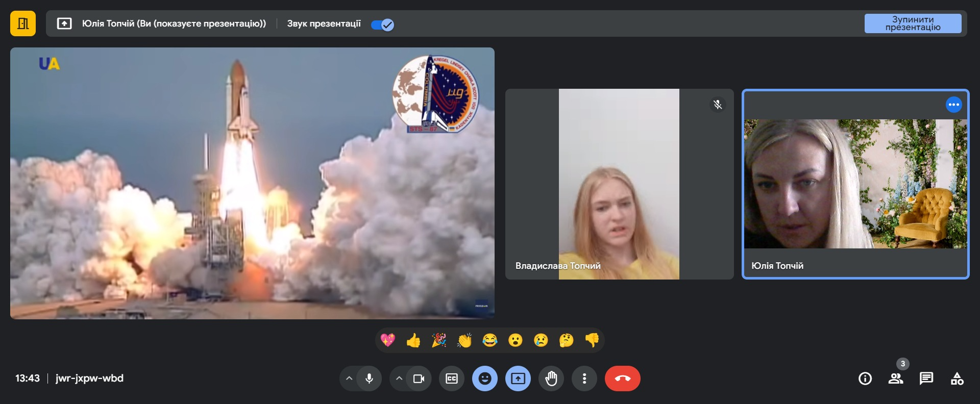The width and height of the screenshot is (980, 404).
Task: Open the three-dot more options menu
Action: pyautogui.click(x=584, y=378)
